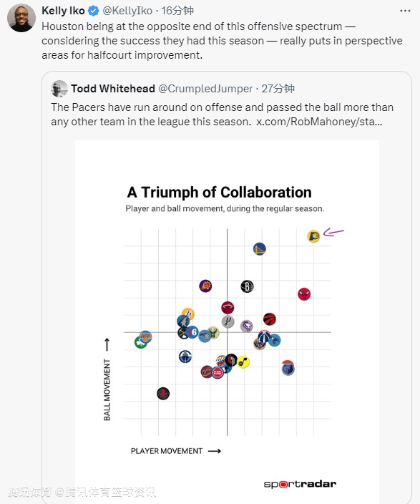This screenshot has height=504, width=420.
Task: Open the x.com/RobMahoney link
Action: click(319, 122)
